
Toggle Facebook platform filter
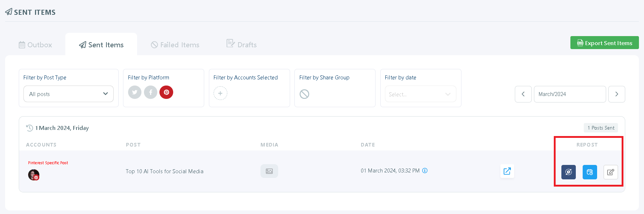[150, 92]
